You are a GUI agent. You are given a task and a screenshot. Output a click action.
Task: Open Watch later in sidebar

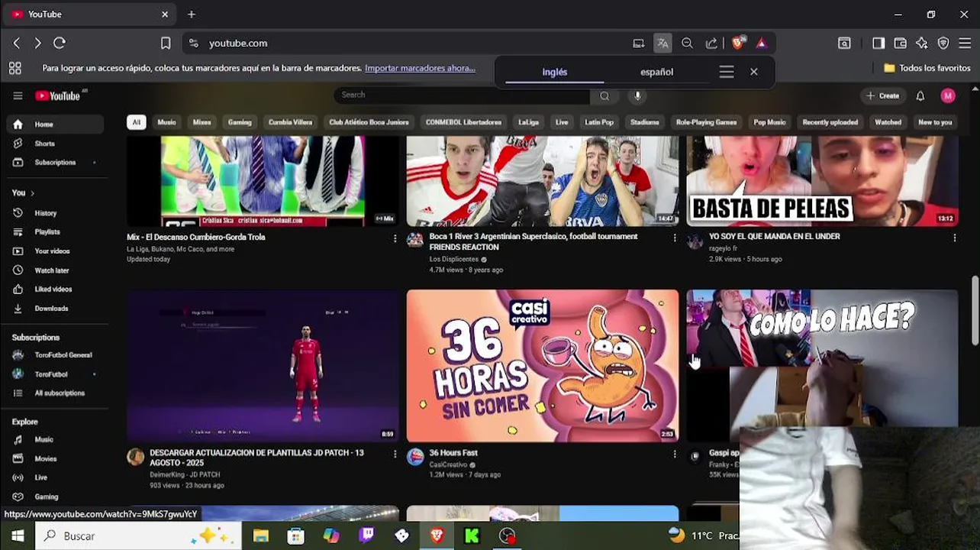(55, 270)
